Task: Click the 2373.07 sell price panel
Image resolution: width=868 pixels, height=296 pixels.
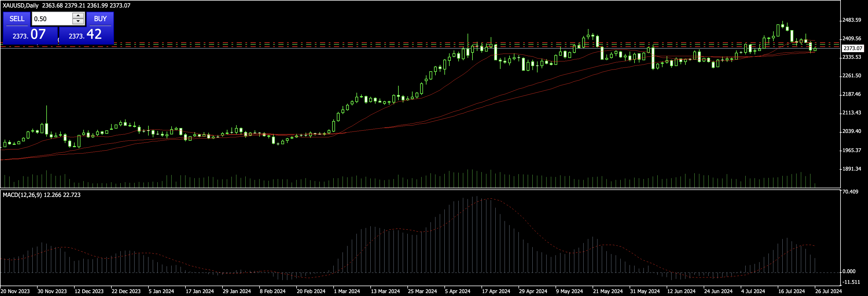Action: pyautogui.click(x=30, y=35)
